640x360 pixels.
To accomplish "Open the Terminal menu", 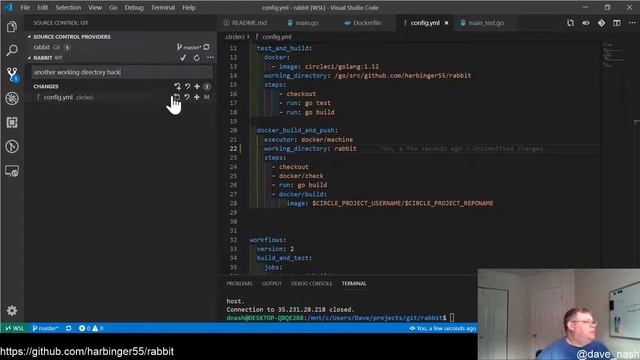I will point(163,7).
